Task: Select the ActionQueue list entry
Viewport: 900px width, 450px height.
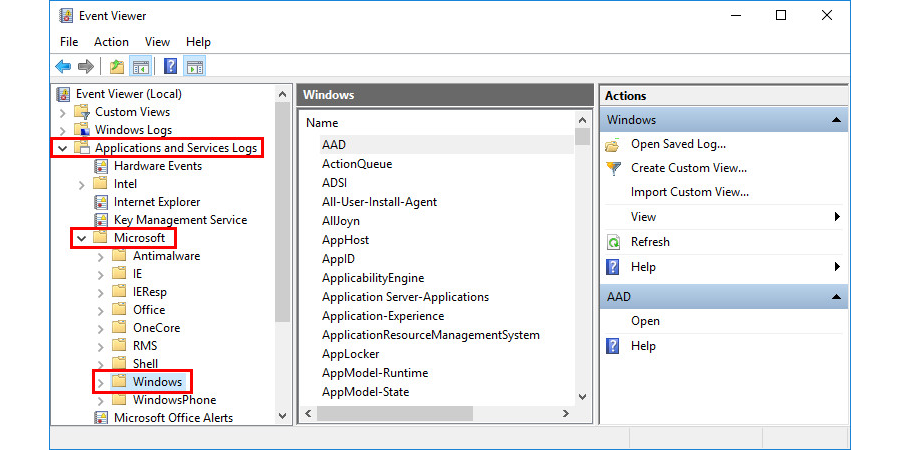Action: [357, 164]
